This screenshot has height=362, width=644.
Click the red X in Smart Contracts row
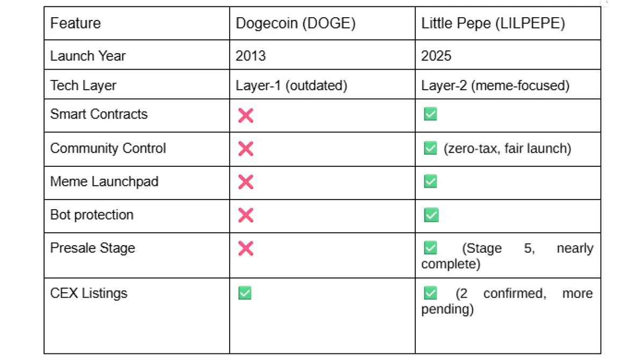(245, 115)
